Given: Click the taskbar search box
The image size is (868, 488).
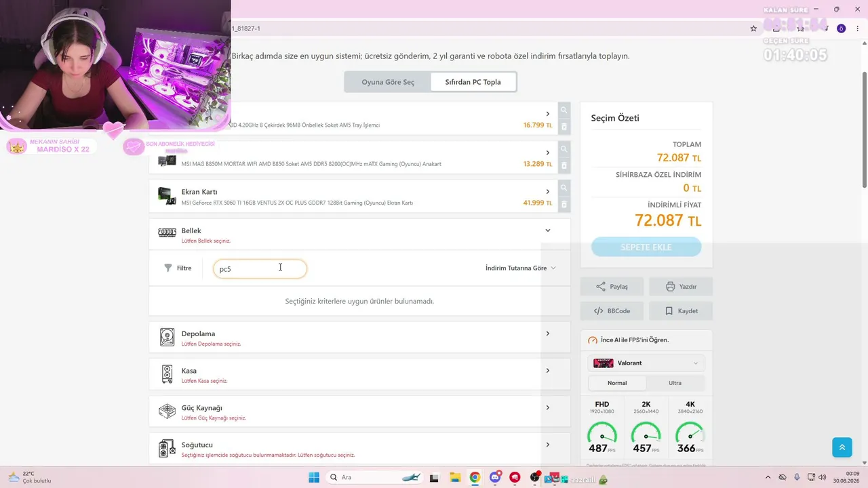Looking at the screenshot, I should [374, 477].
